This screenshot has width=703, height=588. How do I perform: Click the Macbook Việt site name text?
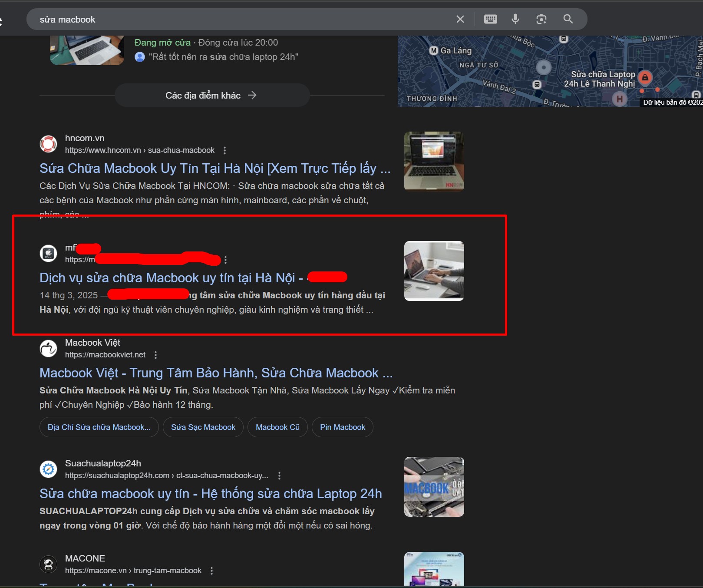pyautogui.click(x=92, y=343)
